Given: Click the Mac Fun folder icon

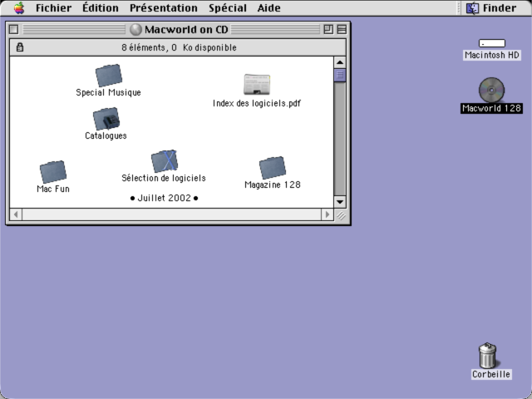Looking at the screenshot, I should (x=53, y=172).
